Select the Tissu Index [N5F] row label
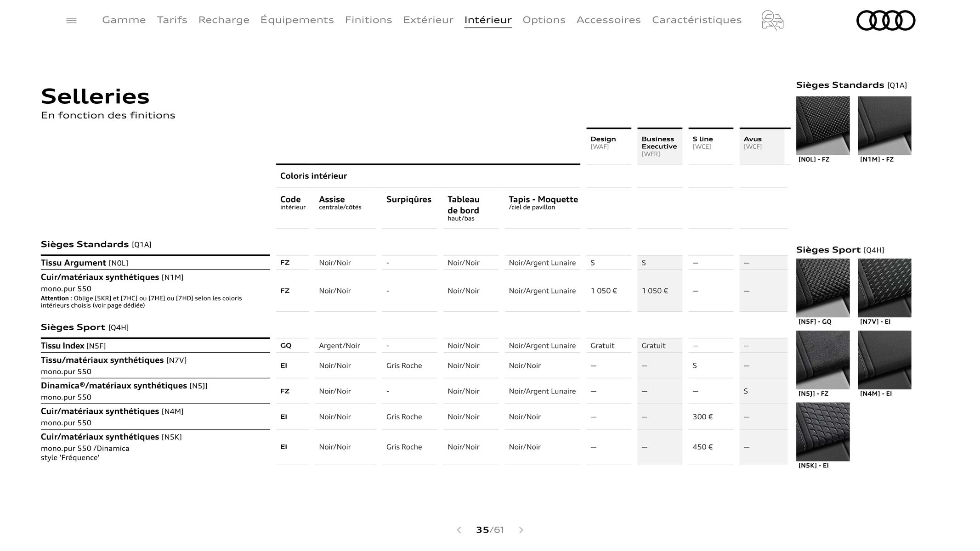The width and height of the screenshot is (980, 551). pyautogui.click(x=73, y=346)
